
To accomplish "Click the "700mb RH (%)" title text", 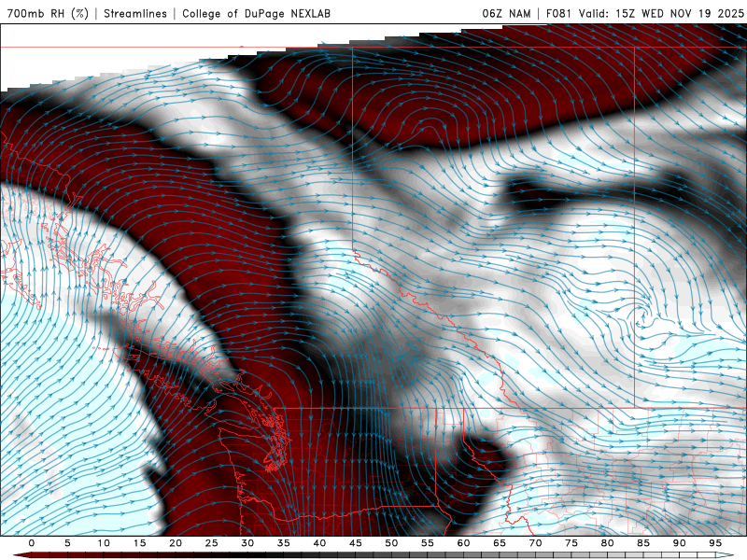I will click(x=48, y=13).
